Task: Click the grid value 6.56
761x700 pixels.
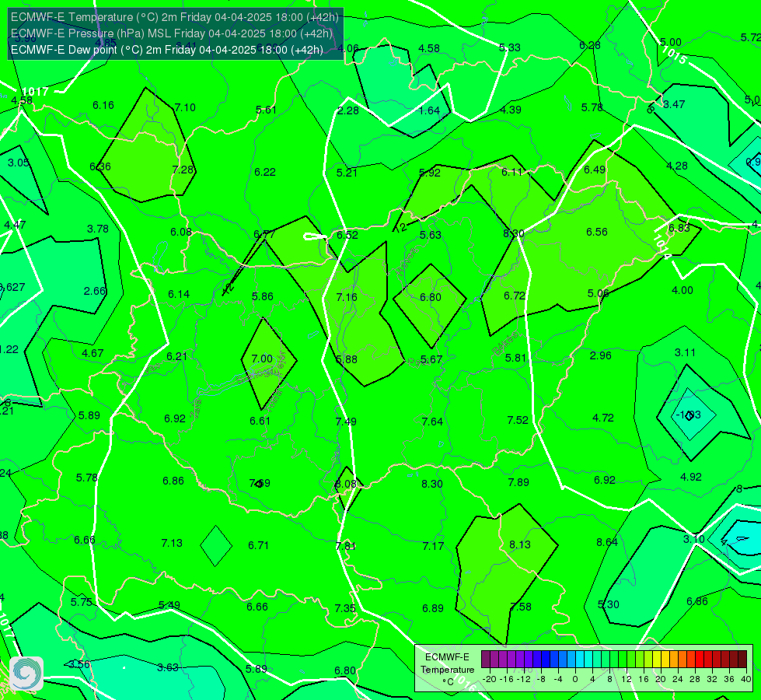Action: 597,232
